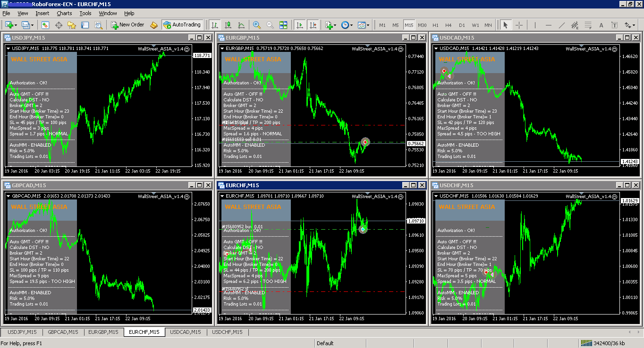Open the Tools menu
The width and height of the screenshot is (644, 348).
pyautogui.click(x=85, y=13)
